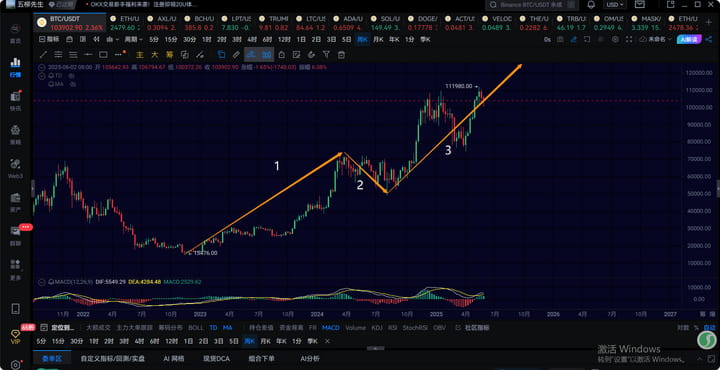This screenshot has width=720, height=370.
Task: Select the ruler measuring tool
Action: click(x=236, y=55)
